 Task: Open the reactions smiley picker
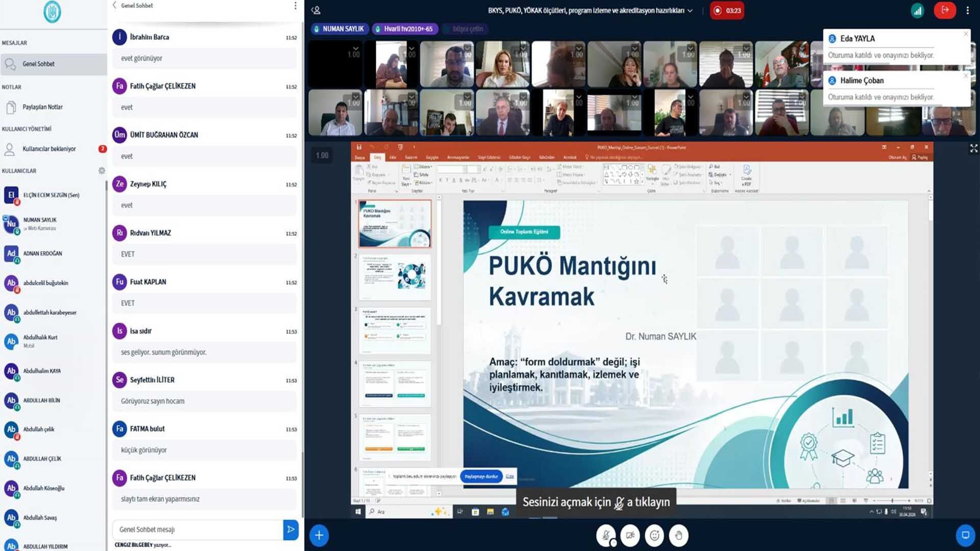[654, 535]
